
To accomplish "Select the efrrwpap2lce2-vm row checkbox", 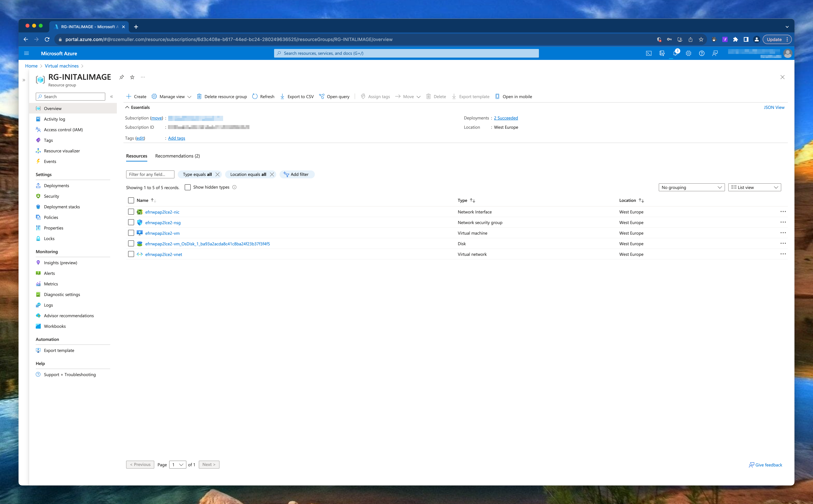I will click(x=131, y=233).
